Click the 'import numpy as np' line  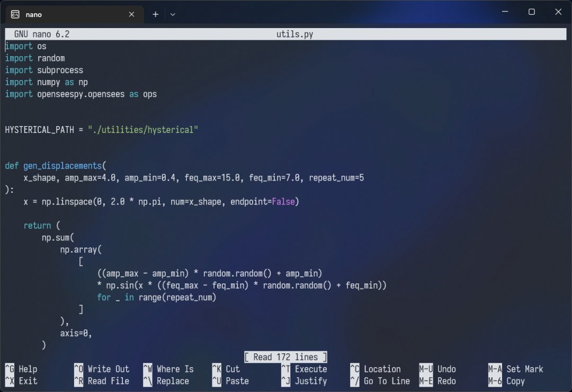(46, 82)
